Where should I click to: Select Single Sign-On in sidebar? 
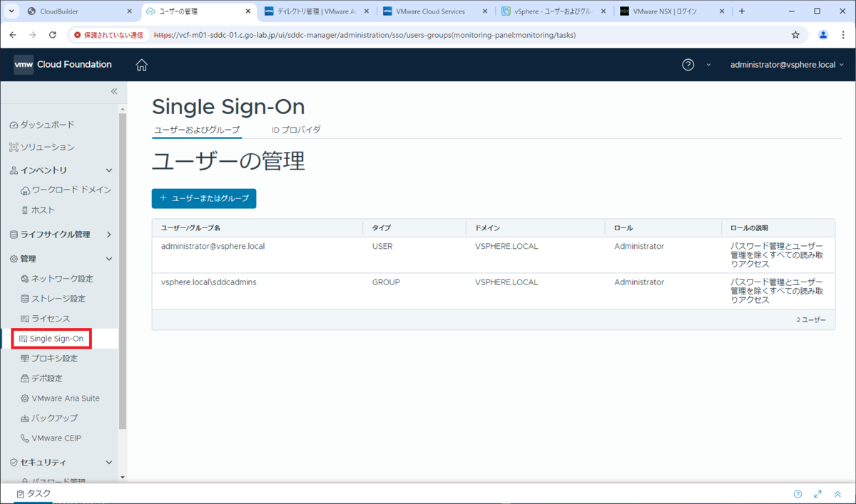pos(51,339)
